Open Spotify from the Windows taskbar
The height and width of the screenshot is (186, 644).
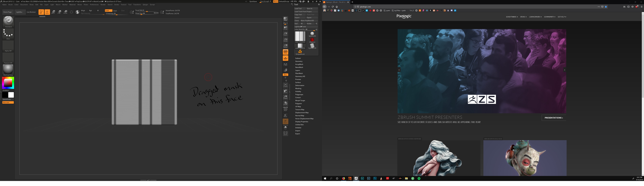click(419, 179)
